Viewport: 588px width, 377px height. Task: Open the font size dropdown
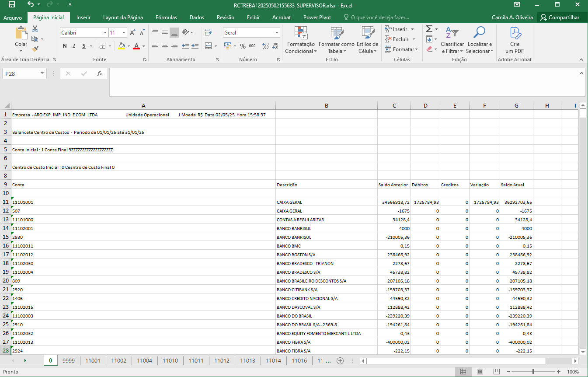[x=124, y=33]
